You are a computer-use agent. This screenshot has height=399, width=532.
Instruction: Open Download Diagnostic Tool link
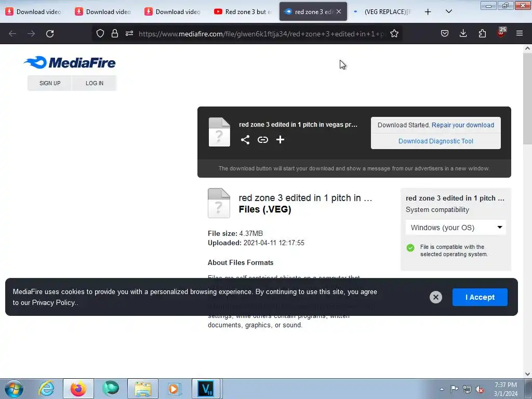(436, 141)
